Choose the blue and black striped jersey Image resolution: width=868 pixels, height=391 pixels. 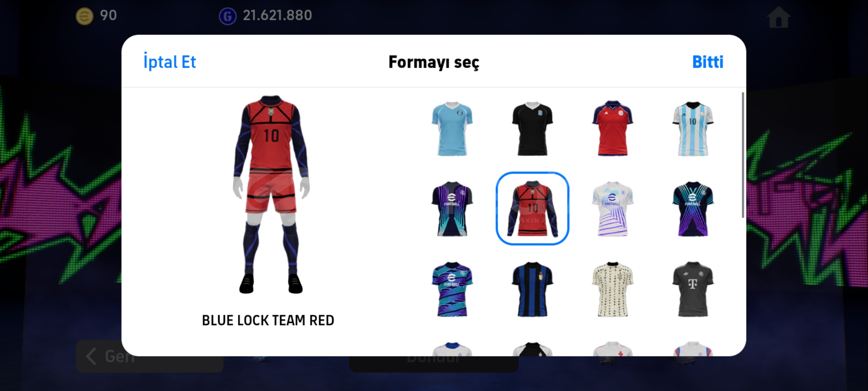[532, 289]
